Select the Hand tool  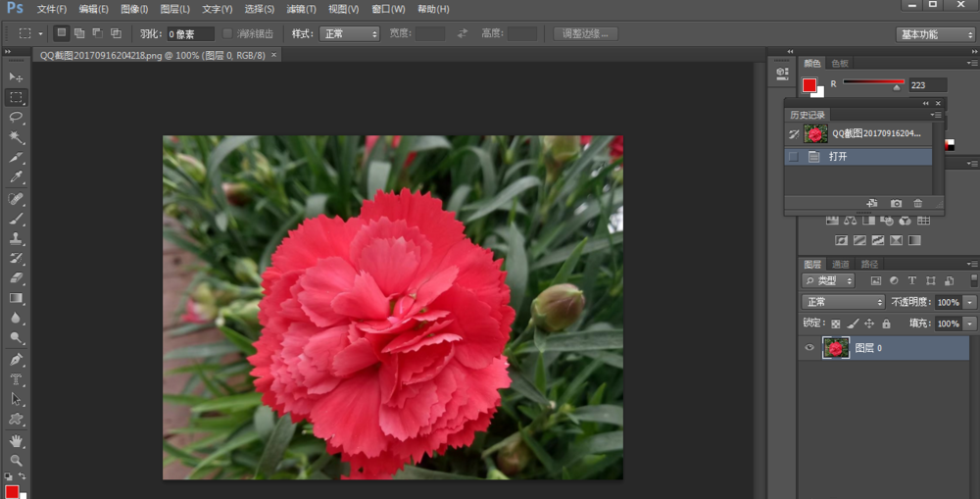pos(16,440)
